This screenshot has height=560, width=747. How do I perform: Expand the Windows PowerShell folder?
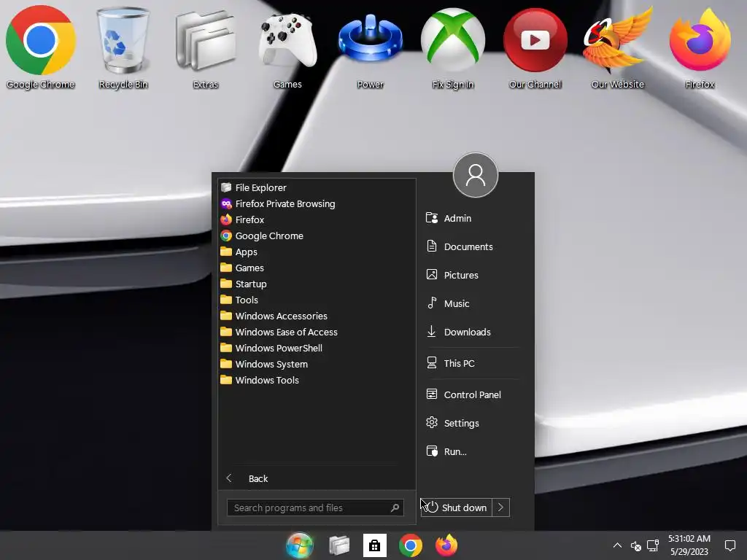317,348
